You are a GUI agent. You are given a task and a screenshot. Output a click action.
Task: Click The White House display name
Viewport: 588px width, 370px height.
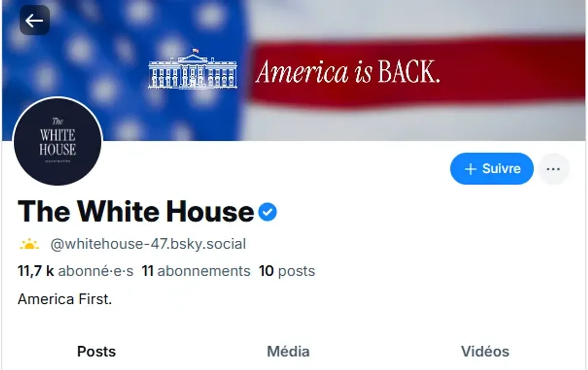(x=136, y=212)
